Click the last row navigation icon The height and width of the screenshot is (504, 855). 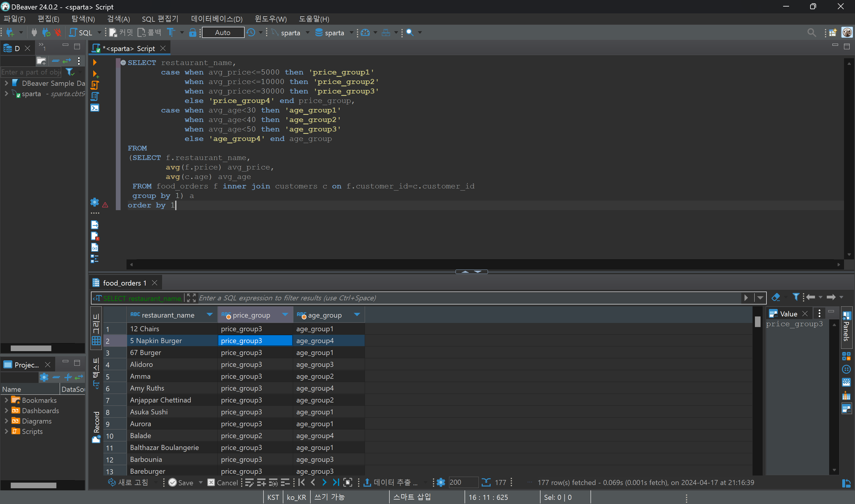click(x=336, y=482)
